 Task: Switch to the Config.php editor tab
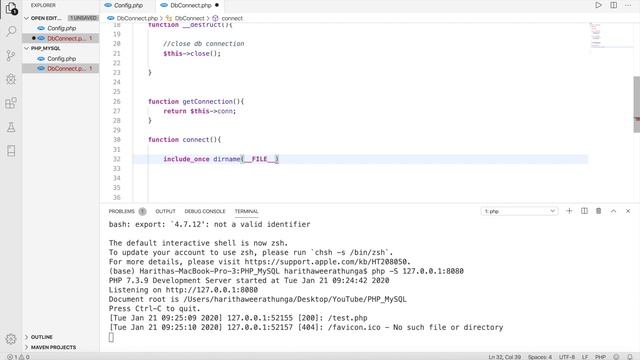pyautogui.click(x=128, y=6)
